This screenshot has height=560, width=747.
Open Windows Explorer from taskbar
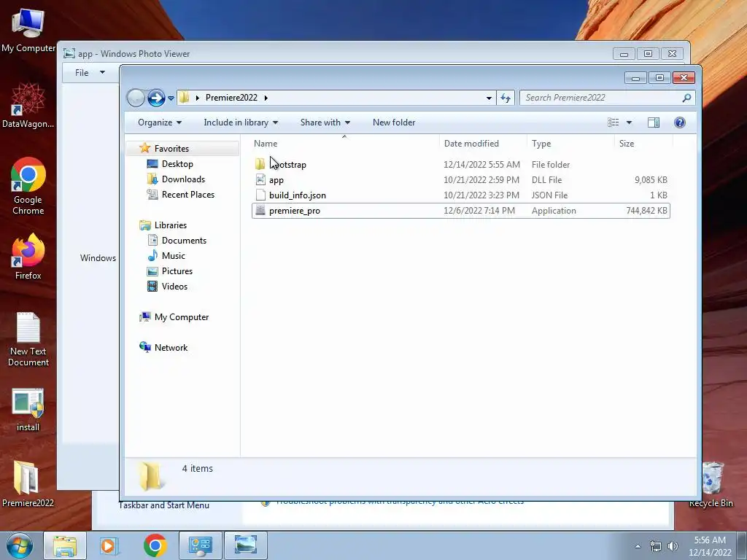coord(65,545)
